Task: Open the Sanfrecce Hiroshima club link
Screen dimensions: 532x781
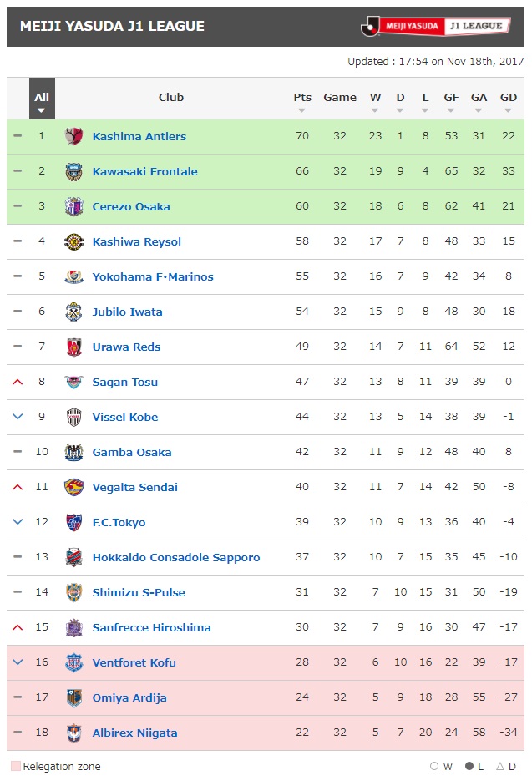Action: [x=151, y=627]
